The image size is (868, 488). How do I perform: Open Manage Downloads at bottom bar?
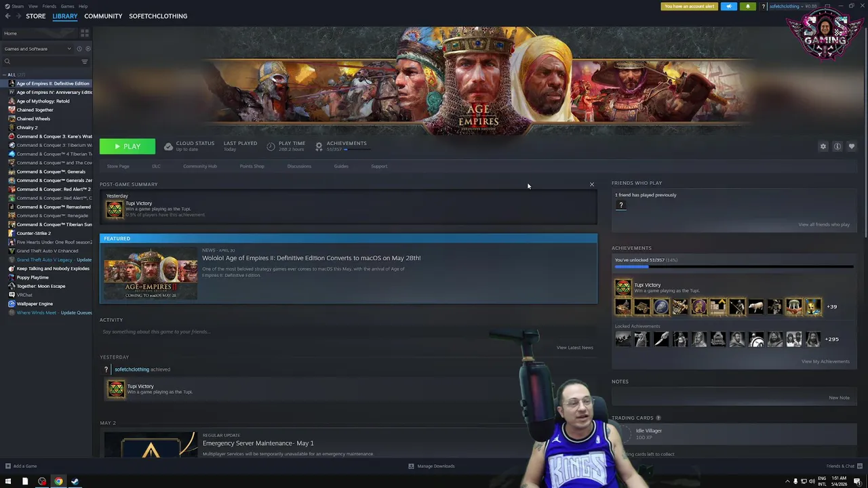tap(431, 466)
